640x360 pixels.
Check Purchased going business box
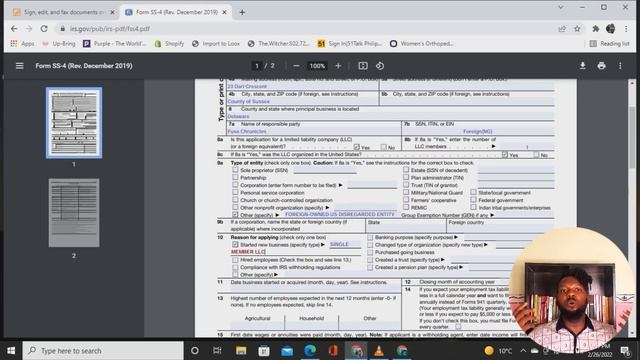[x=370, y=252]
